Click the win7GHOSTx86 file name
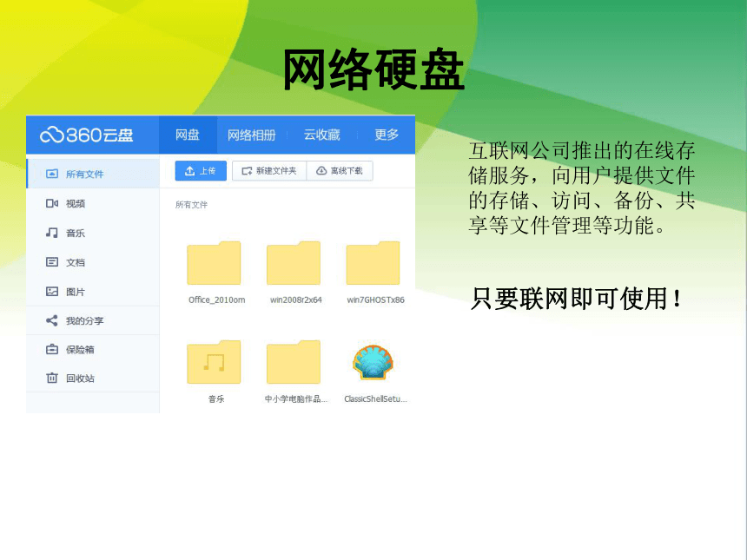 point(375,300)
